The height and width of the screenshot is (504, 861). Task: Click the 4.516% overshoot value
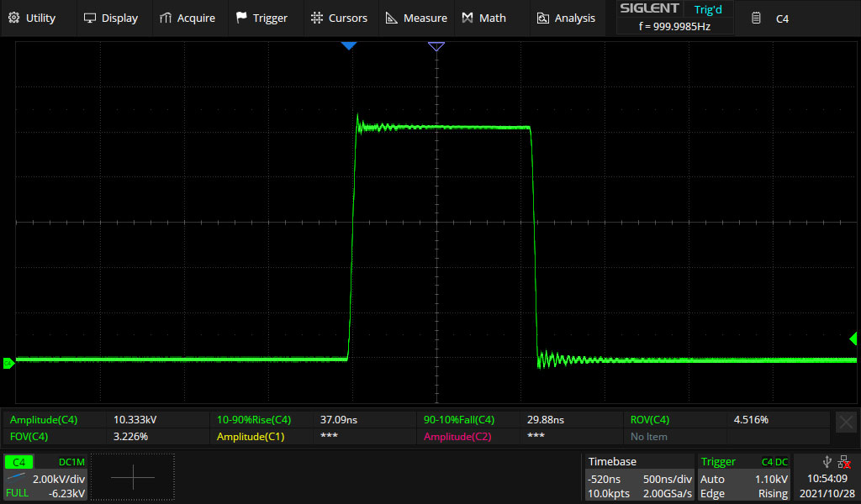(x=751, y=419)
